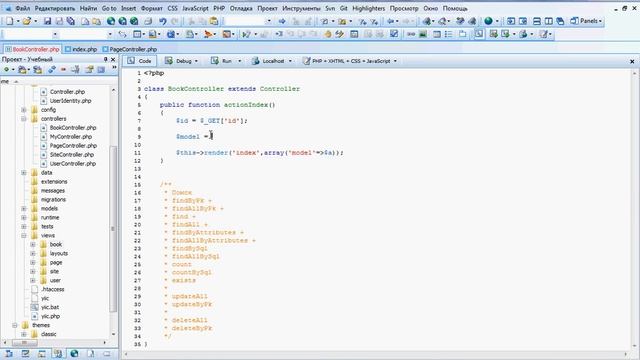Expand the models folder node
This screenshot has height=360, width=640.
(24, 209)
